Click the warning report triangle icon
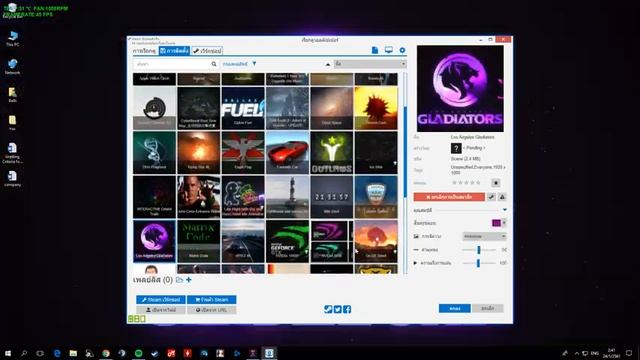This screenshot has width=640, height=360. point(502,197)
